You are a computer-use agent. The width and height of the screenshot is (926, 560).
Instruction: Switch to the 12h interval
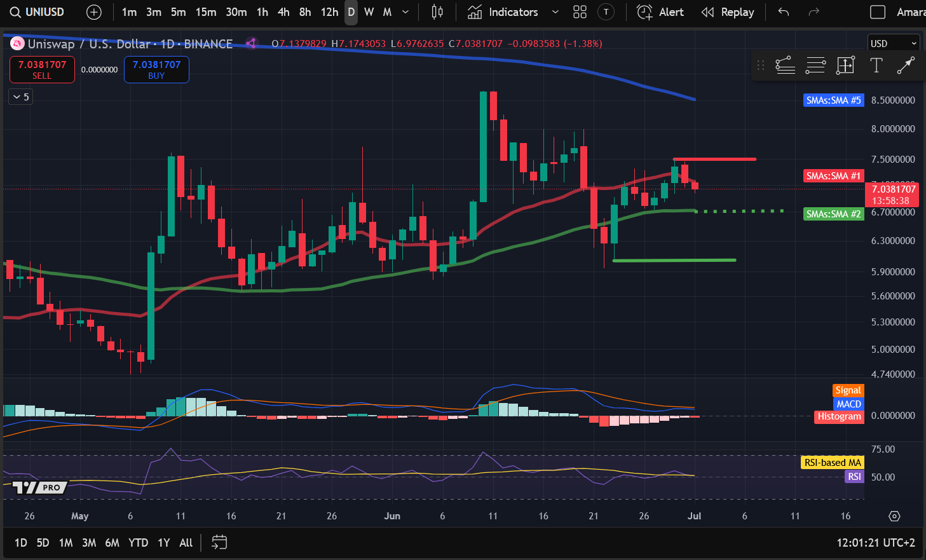coord(329,12)
